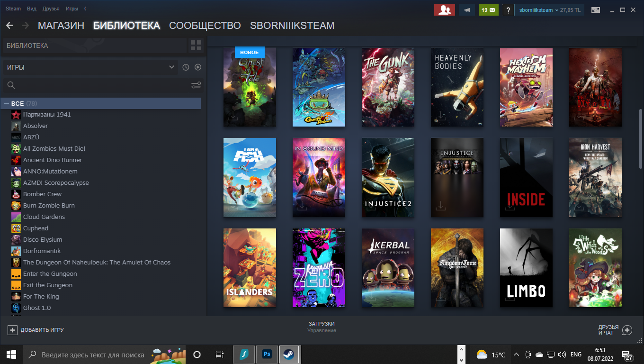The image size is (644, 364).
Task: Click the back arrow navigation button
Action: click(x=10, y=26)
